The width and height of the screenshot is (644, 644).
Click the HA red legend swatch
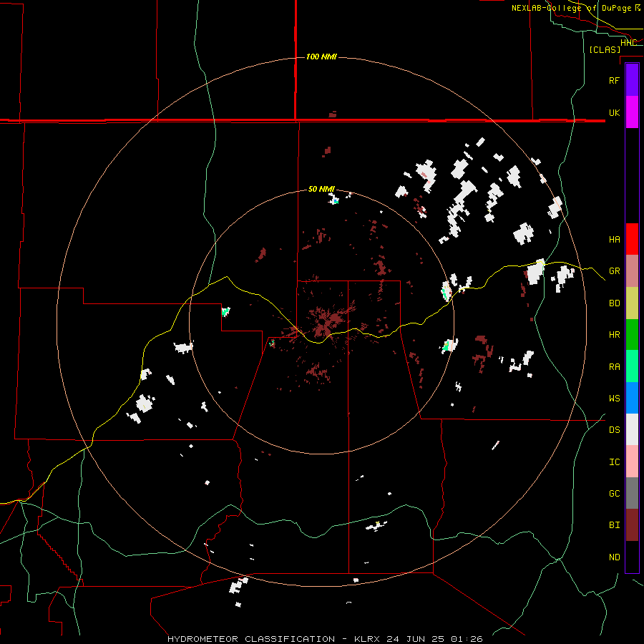tap(632, 239)
